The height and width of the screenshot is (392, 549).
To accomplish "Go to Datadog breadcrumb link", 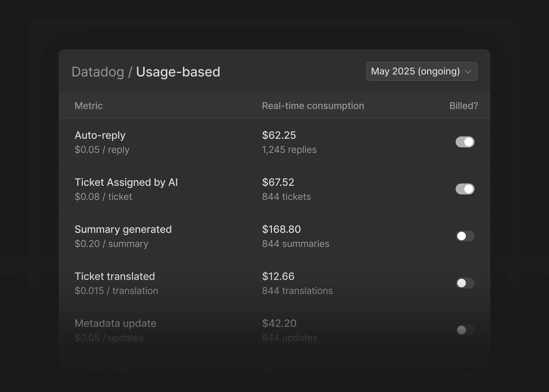I will pos(98,72).
